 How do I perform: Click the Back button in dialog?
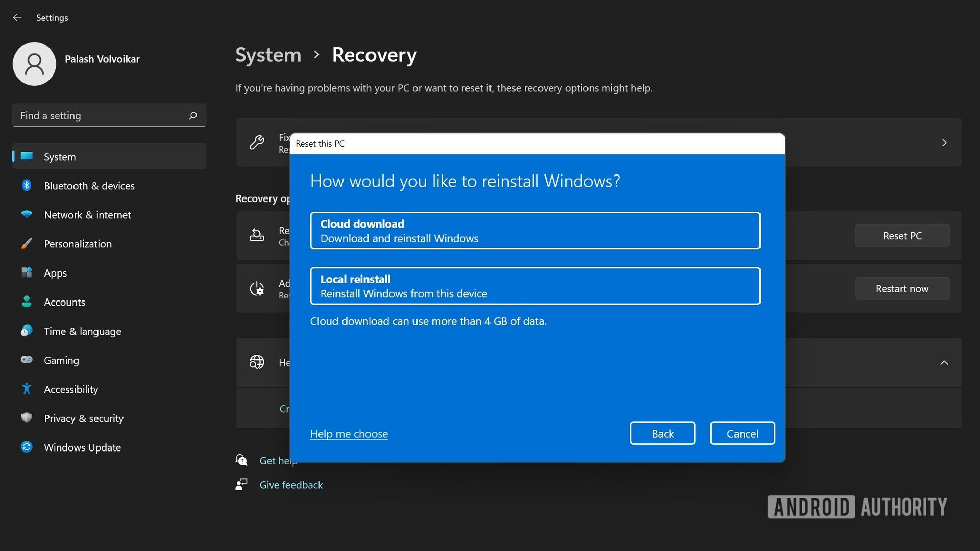click(663, 433)
